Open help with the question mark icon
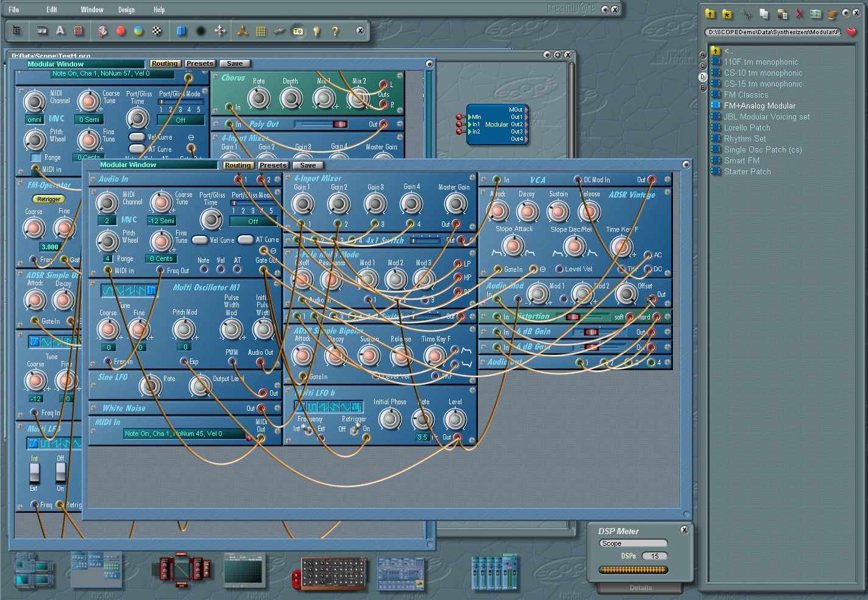The image size is (868, 600). point(335,30)
